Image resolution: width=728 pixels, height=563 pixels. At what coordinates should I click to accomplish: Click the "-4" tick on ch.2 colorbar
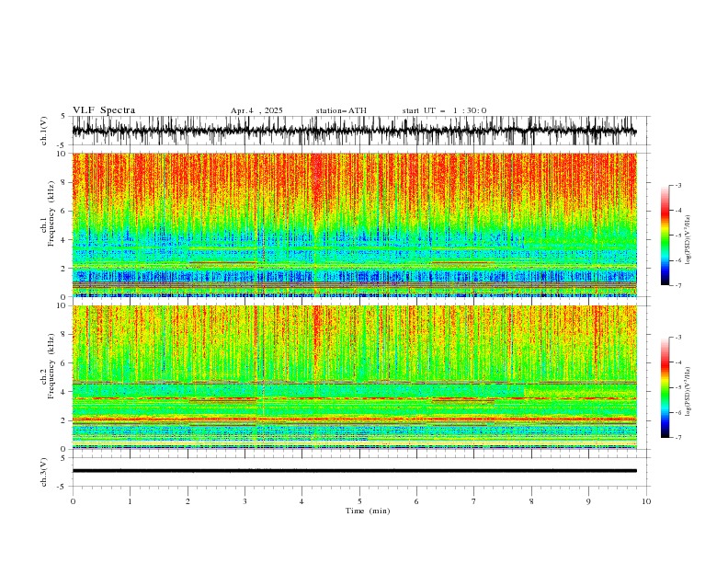pyautogui.click(x=677, y=362)
